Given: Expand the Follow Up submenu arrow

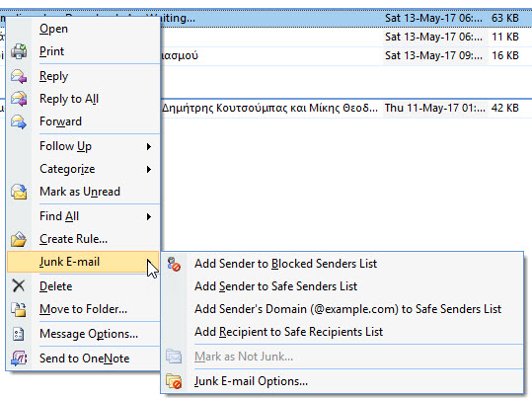Looking at the screenshot, I should click(149, 147).
